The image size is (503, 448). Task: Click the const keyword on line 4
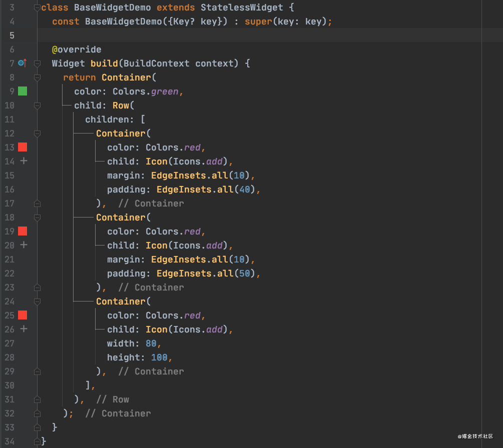(x=66, y=21)
